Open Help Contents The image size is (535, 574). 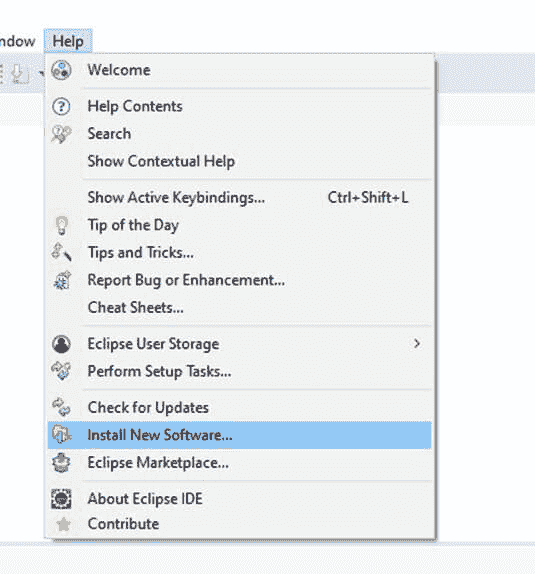[239, 107]
